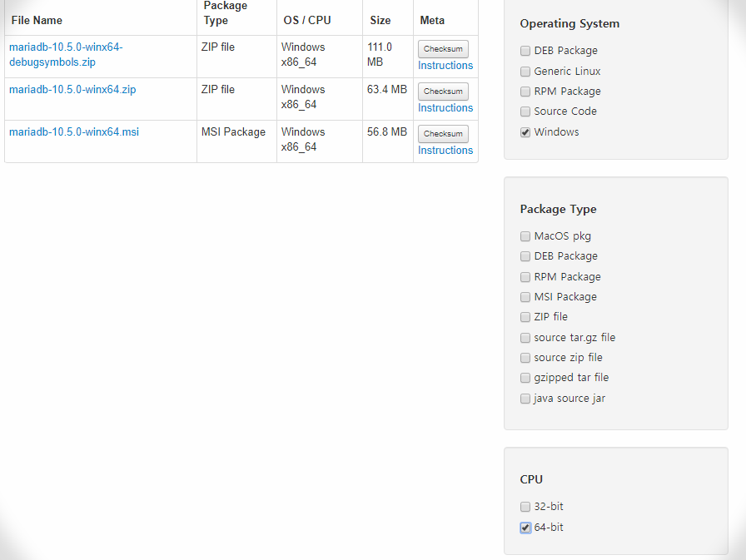Enable the MSI Package type filter
This screenshot has width=746, height=560.
[x=525, y=297]
